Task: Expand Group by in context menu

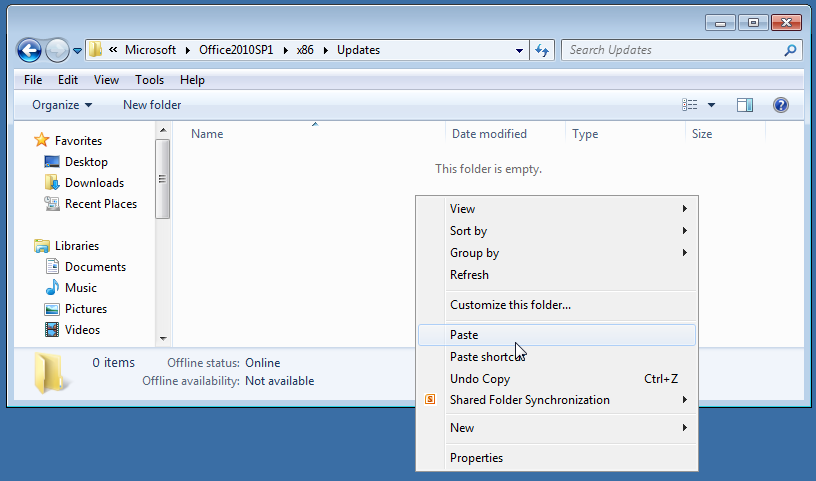Action: [x=557, y=252]
